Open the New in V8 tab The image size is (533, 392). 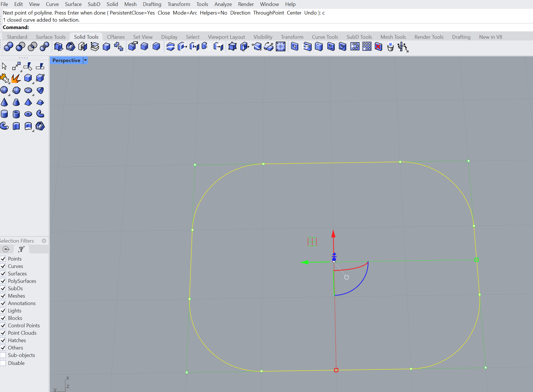coord(491,37)
